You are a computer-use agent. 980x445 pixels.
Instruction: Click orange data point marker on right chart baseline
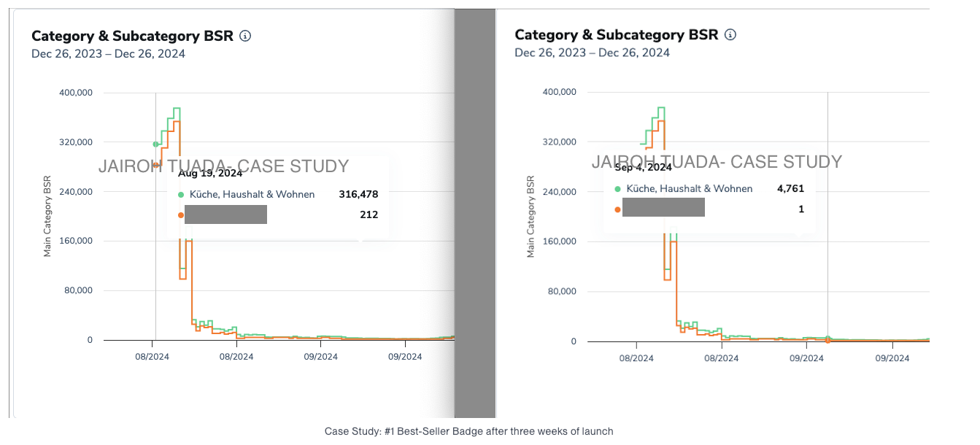tap(827, 341)
